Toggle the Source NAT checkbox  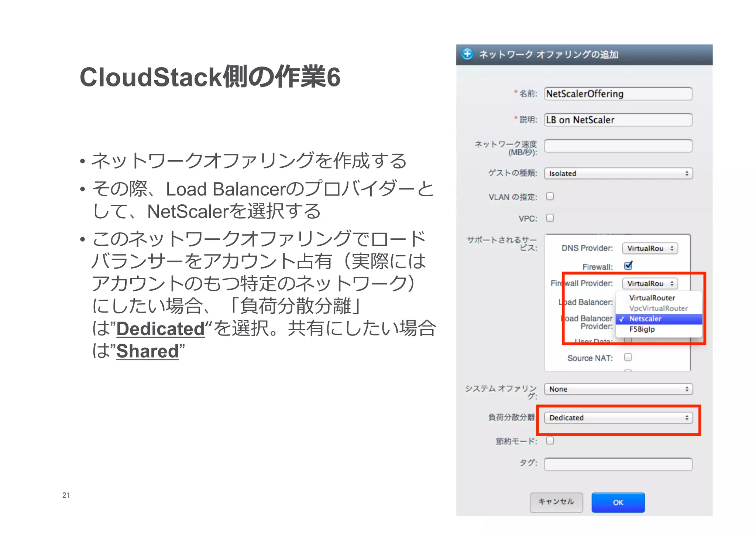coord(628,357)
